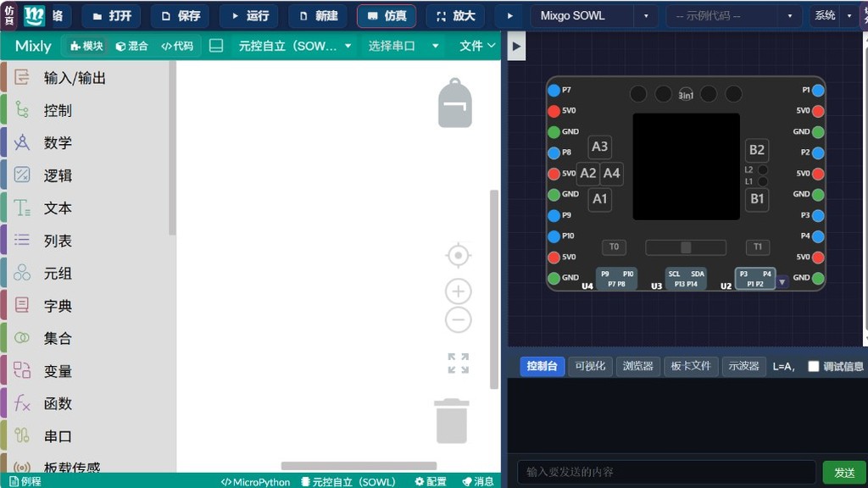Click the slider handle between T0 and T1
The width and height of the screenshot is (868, 488).
[686, 247]
